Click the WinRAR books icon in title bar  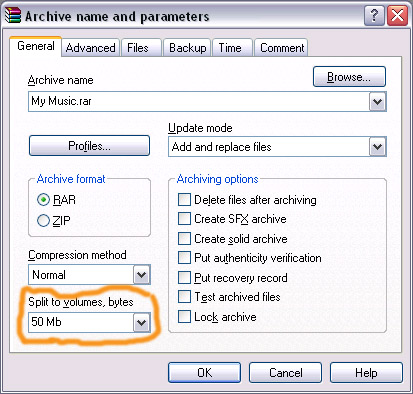13,15
